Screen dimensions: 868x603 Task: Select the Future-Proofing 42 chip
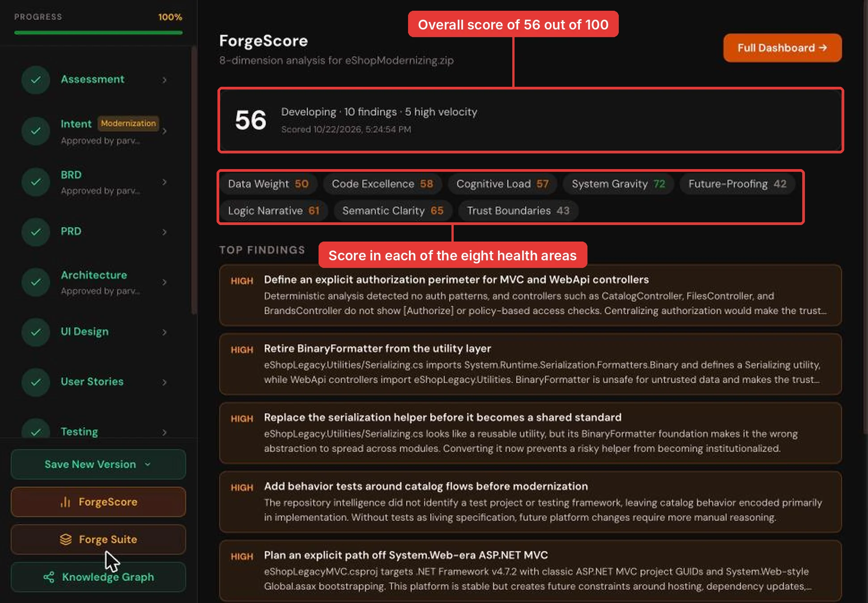click(x=737, y=184)
